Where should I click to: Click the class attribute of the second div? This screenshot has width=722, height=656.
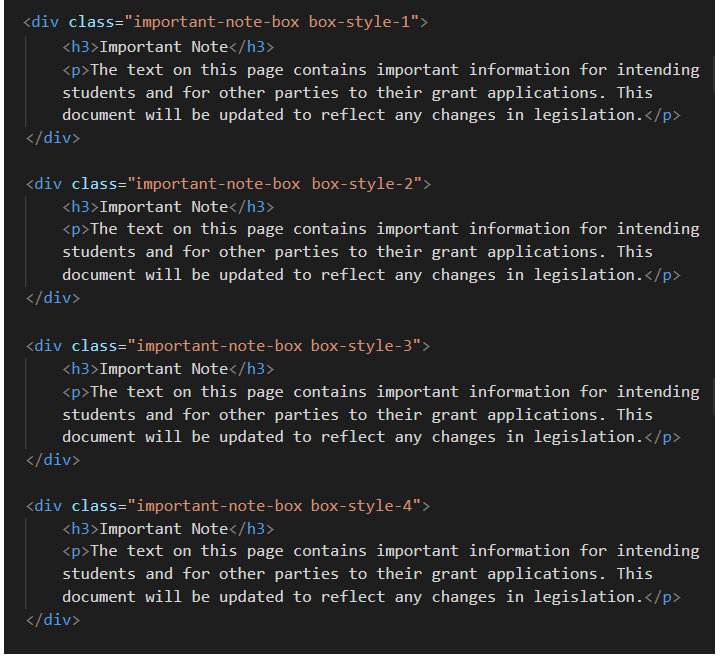pyautogui.click(x=95, y=184)
